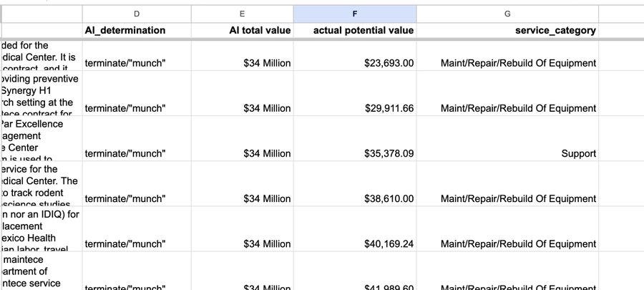Click the highlighted column F header
The width and height of the screenshot is (644, 290).
pyautogui.click(x=355, y=14)
